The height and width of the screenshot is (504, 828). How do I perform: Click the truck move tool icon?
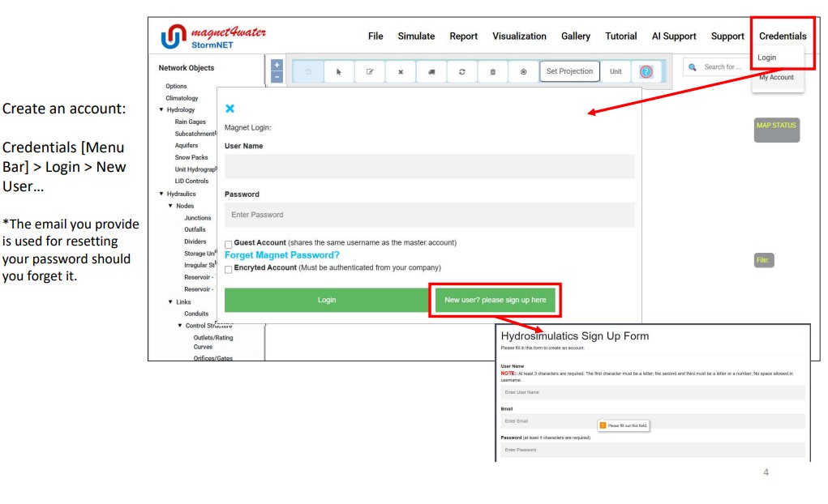pos(431,72)
